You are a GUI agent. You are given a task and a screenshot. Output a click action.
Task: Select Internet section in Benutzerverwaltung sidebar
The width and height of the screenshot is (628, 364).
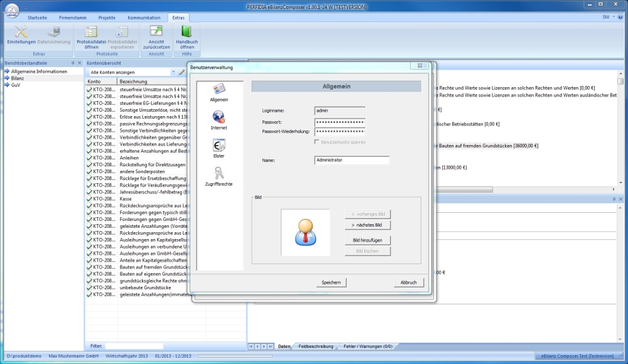click(x=219, y=120)
